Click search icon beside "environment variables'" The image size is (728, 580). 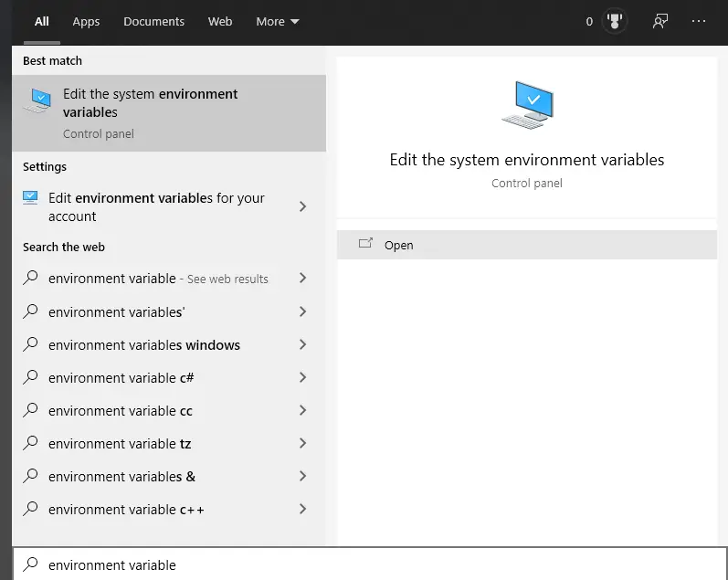[30, 311]
